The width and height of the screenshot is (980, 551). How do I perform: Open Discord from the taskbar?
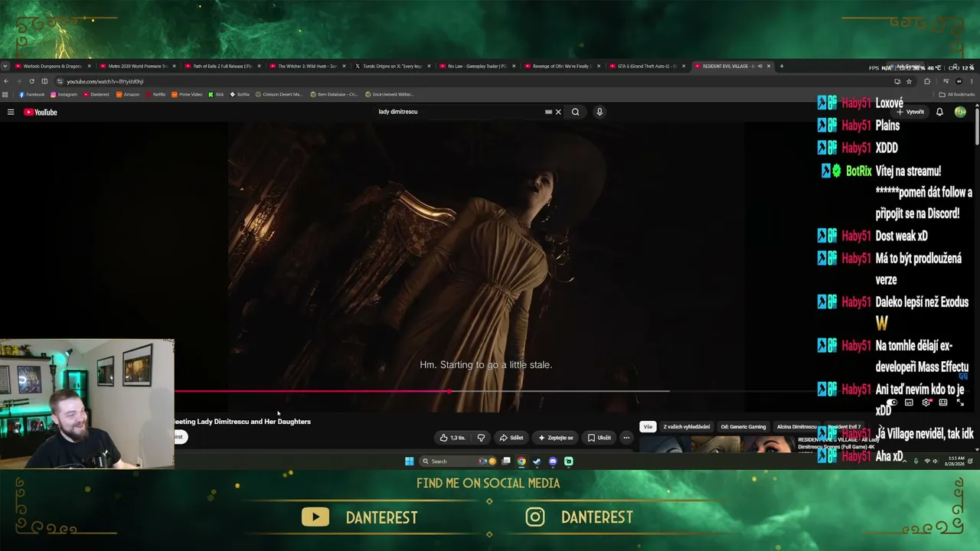coord(553,461)
